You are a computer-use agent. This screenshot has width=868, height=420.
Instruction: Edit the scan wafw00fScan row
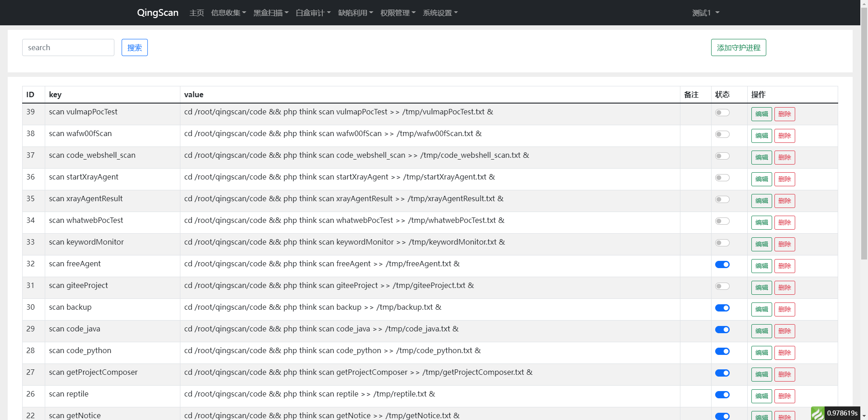[762, 136]
